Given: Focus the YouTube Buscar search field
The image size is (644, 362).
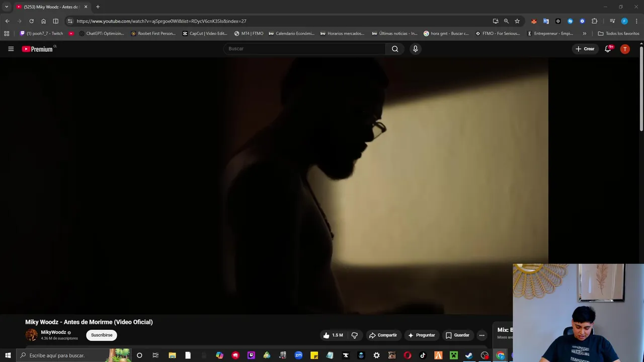Looking at the screenshot, I should point(304,49).
